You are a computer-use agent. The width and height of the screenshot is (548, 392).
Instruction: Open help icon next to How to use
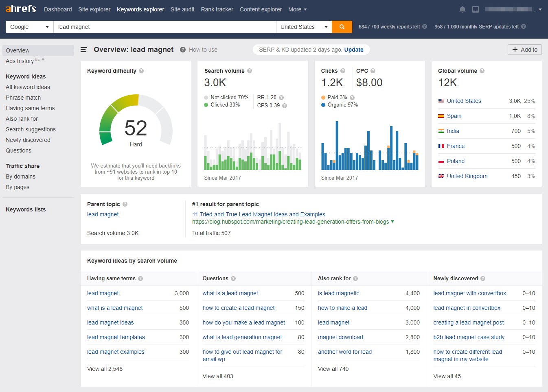183,50
